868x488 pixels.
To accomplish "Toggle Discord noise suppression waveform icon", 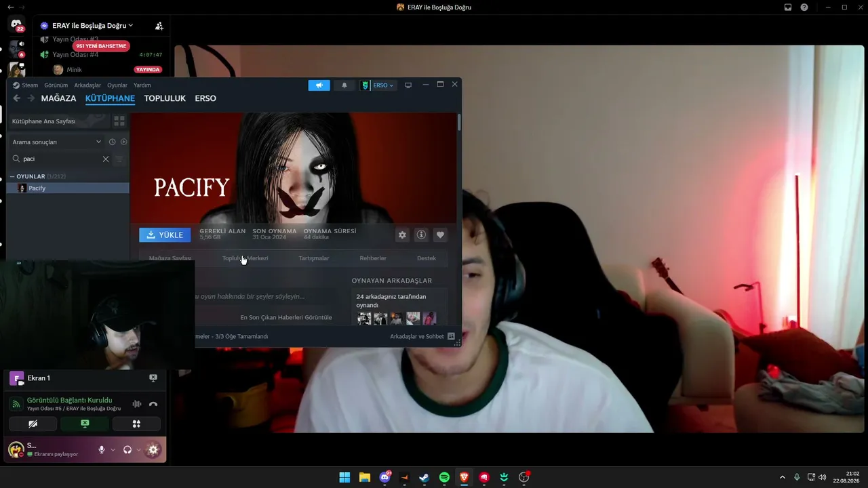I will coord(137,404).
